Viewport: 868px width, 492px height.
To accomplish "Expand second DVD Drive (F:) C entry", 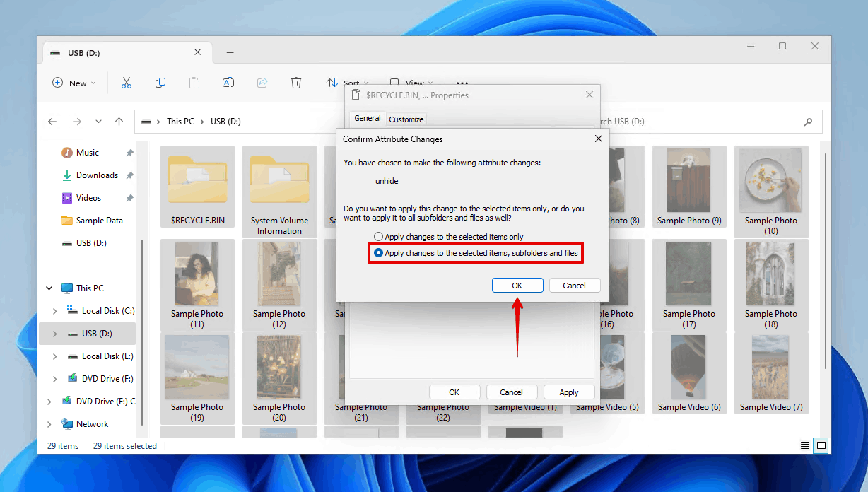I will tap(49, 402).
